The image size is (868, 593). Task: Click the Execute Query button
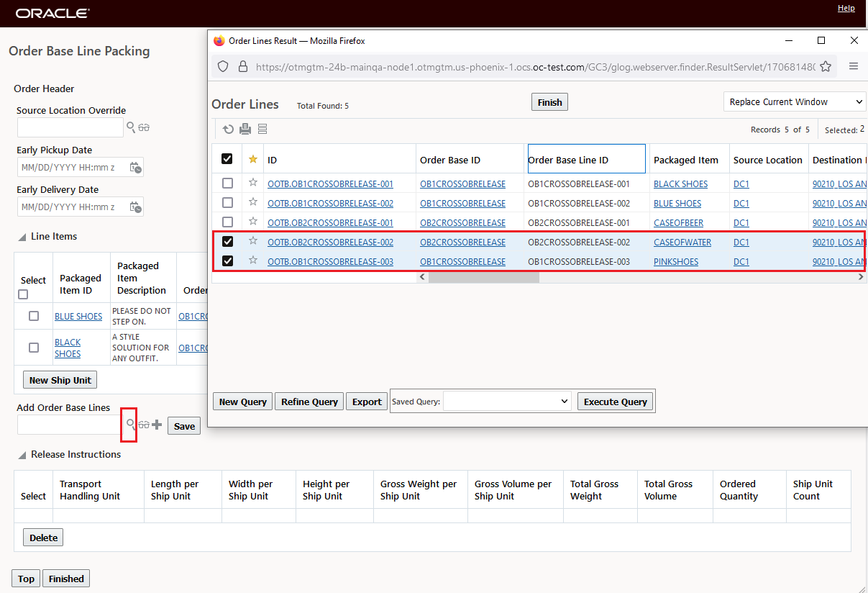pos(616,402)
